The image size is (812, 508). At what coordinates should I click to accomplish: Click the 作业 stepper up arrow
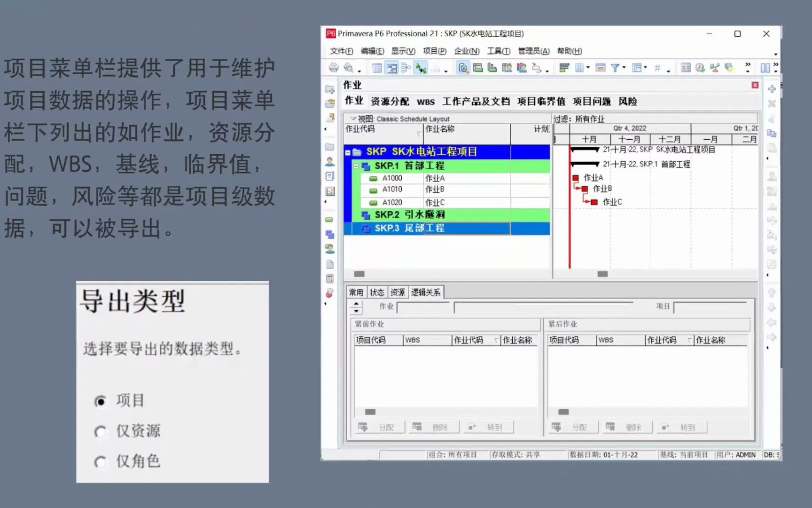point(356,304)
